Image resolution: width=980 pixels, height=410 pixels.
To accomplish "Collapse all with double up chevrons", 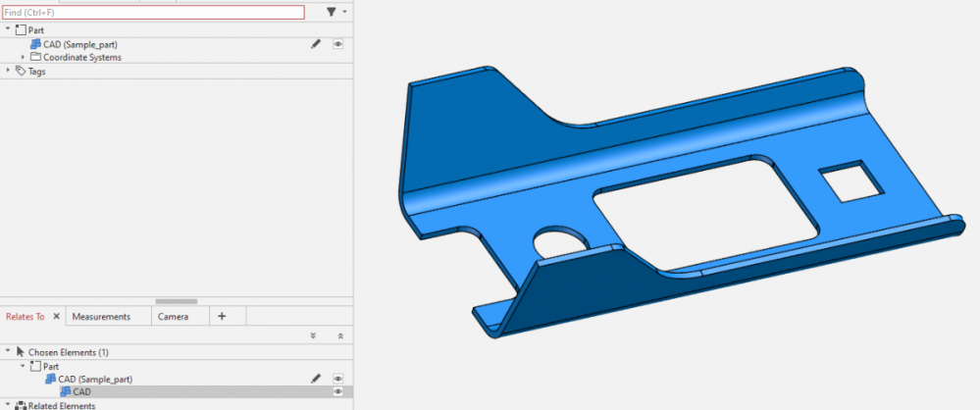I will coord(339,335).
